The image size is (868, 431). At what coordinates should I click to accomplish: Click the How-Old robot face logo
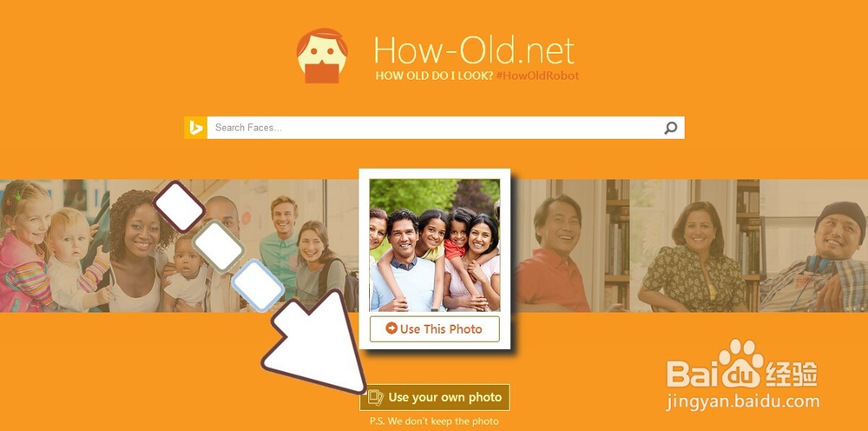click(x=322, y=56)
